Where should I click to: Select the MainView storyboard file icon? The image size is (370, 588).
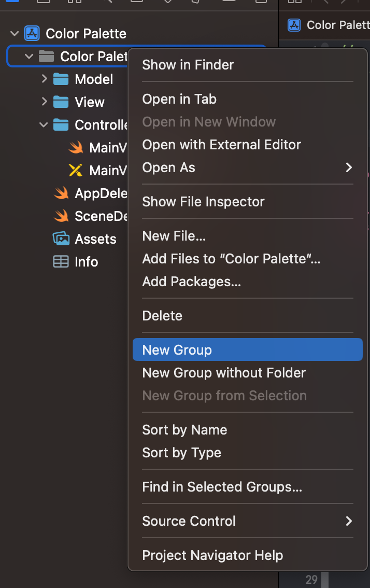76,171
